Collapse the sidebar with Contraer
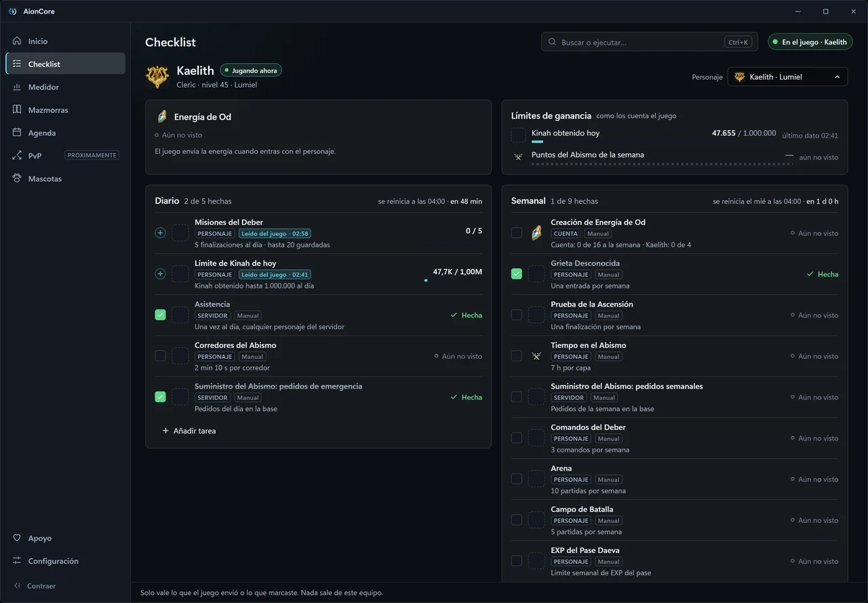This screenshot has width=868, height=603. click(x=35, y=585)
